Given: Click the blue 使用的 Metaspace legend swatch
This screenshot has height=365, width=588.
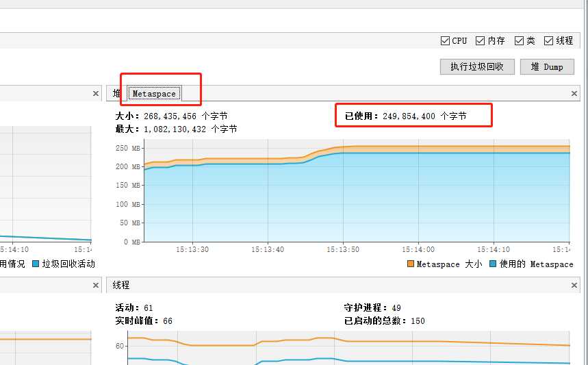Looking at the screenshot, I should [493, 264].
